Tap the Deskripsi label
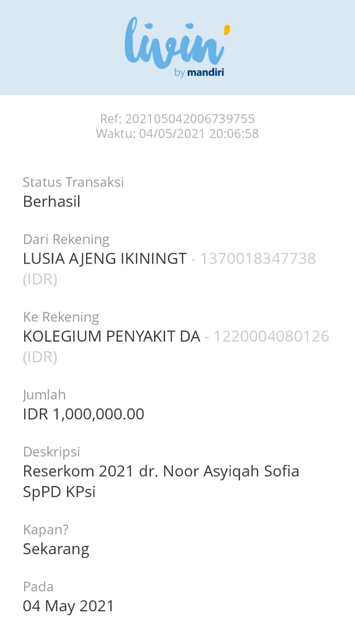 (52, 452)
